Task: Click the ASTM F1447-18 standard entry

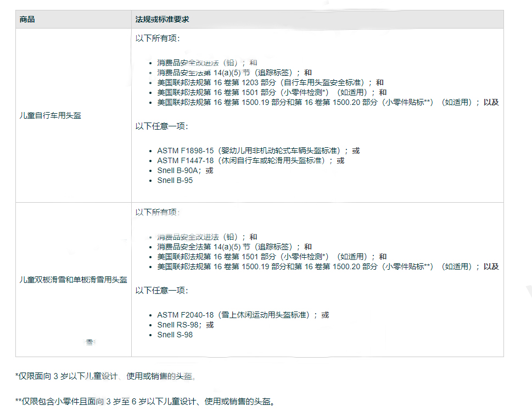Action: click(x=247, y=160)
